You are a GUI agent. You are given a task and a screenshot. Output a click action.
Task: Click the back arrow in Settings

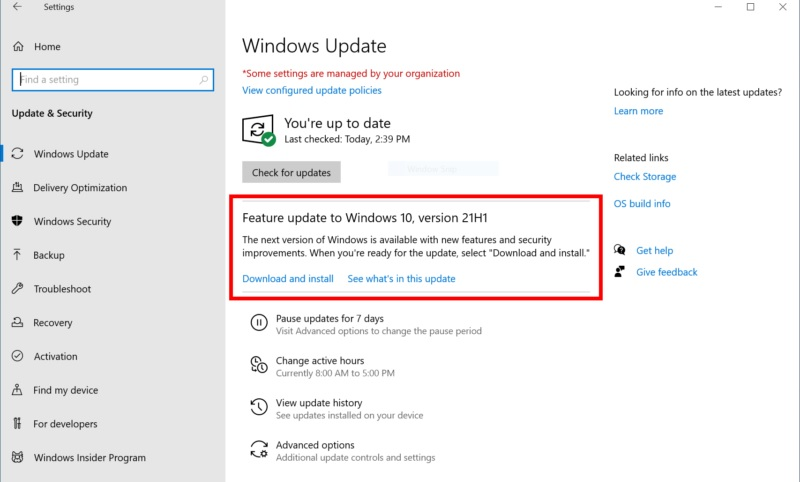(17, 7)
